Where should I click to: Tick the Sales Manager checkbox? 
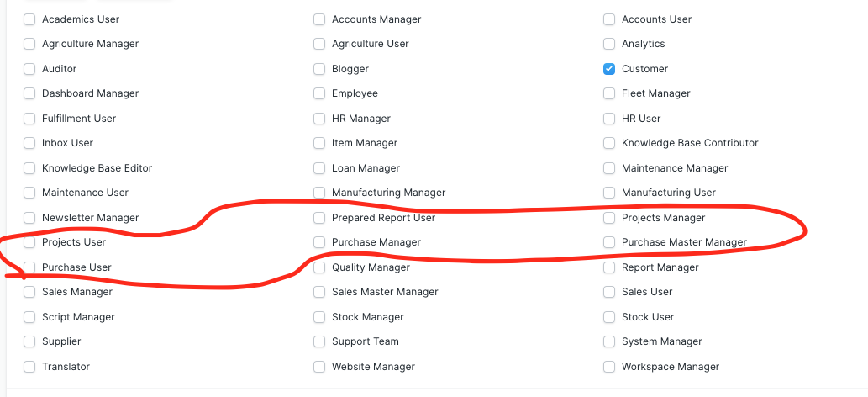pyautogui.click(x=29, y=292)
